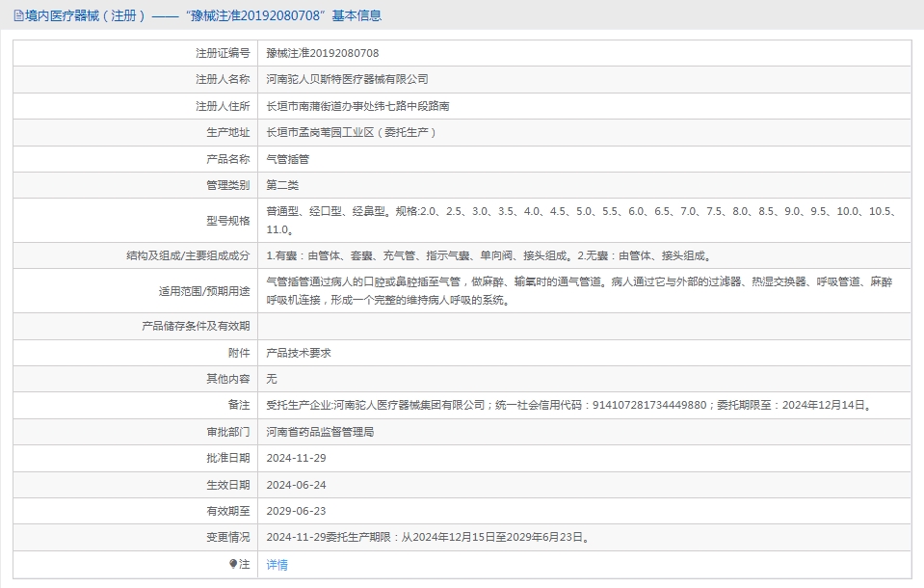The height and width of the screenshot is (588, 924).
Task: Click approval department 河南省药品监督管理局
Action: pyautogui.click(x=320, y=432)
